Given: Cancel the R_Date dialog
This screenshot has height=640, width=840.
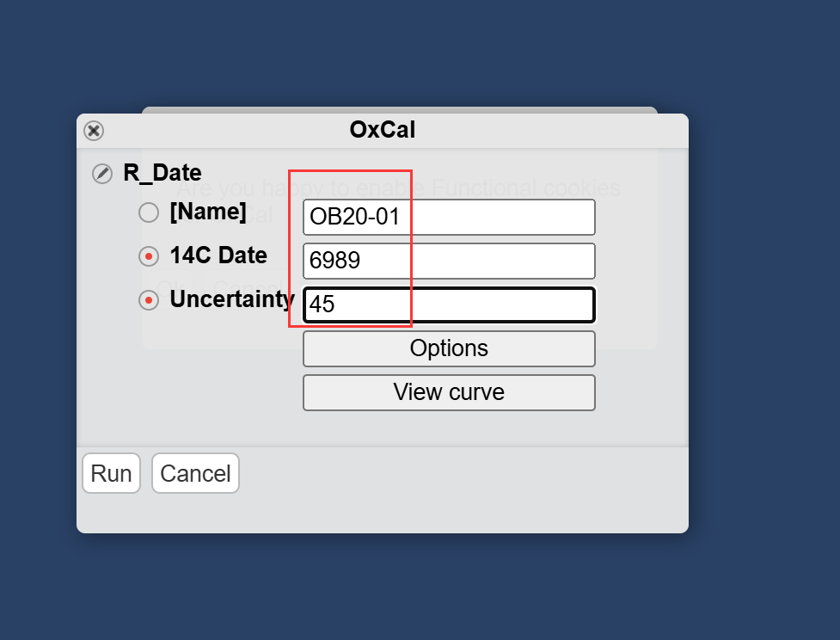Looking at the screenshot, I should (x=195, y=474).
